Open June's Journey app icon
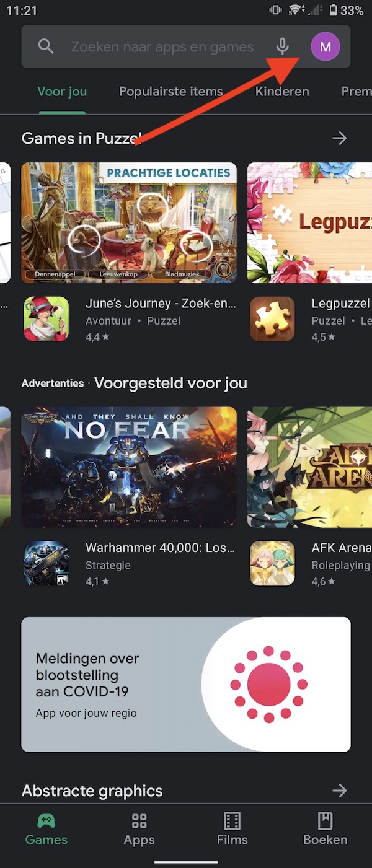This screenshot has height=868, width=372. (46, 319)
